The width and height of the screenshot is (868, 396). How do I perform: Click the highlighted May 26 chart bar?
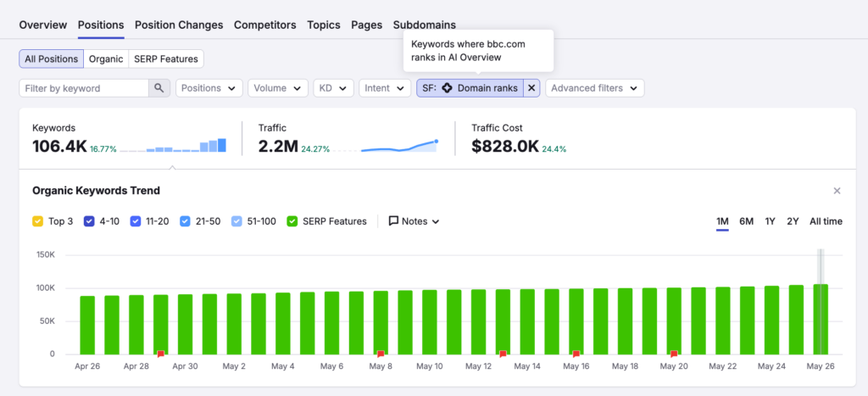(x=821, y=319)
